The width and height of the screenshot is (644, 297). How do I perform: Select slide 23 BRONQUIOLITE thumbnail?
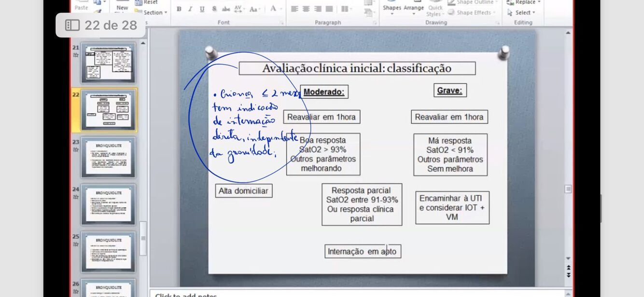108,157
